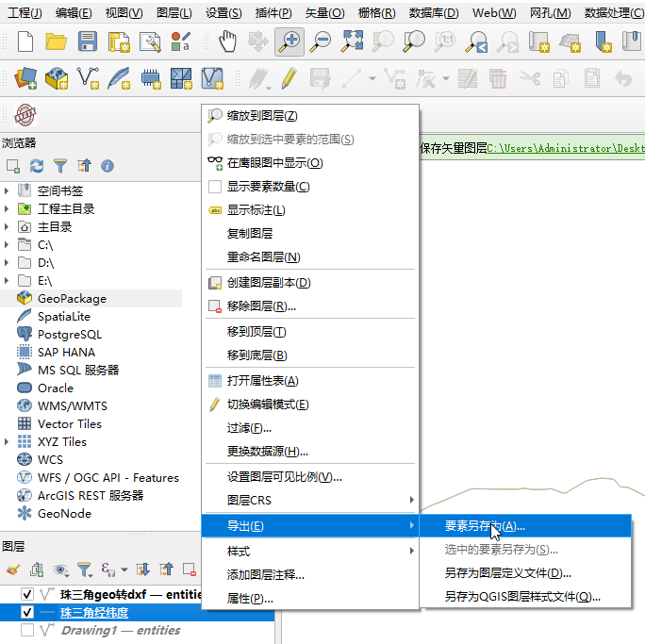
Task: Open the 矢量(V) menu in the menu bar
Action: click(x=323, y=13)
